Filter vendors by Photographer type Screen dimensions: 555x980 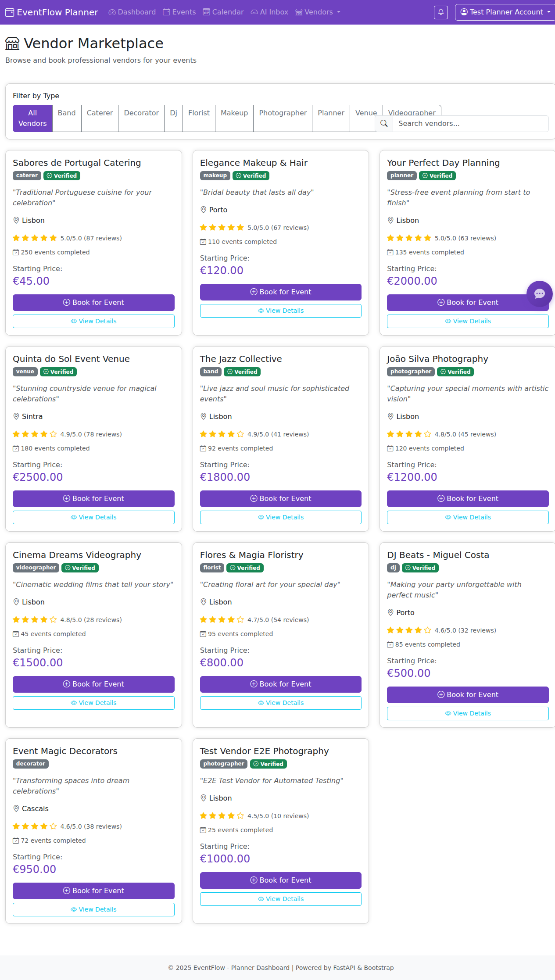(x=283, y=113)
